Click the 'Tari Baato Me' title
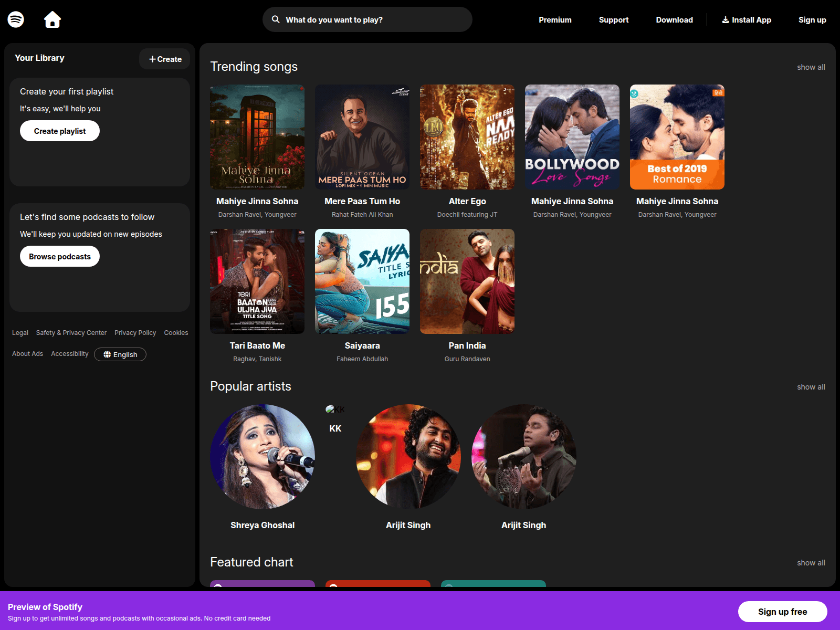840x630 pixels. pyautogui.click(x=257, y=345)
